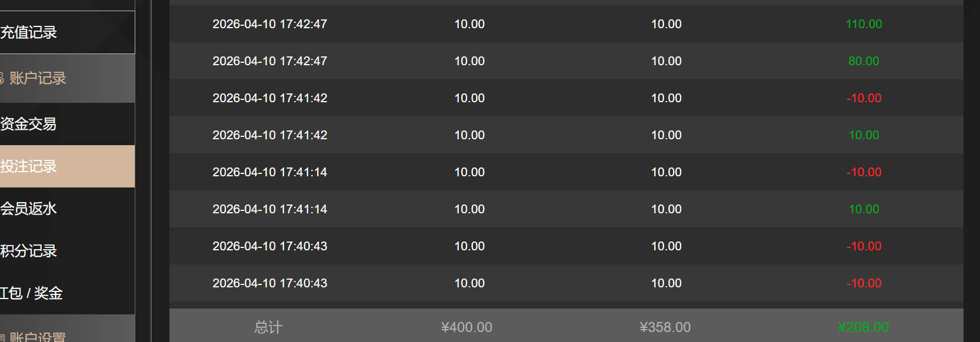980x342 pixels.
Task: Open the 会员返水 page
Action: tap(29, 209)
